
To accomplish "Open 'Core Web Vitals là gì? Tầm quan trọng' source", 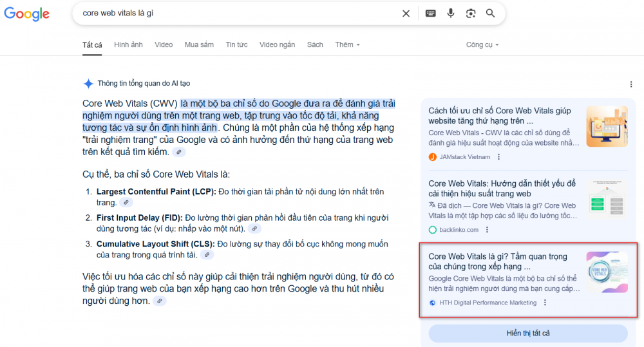I will (498, 261).
